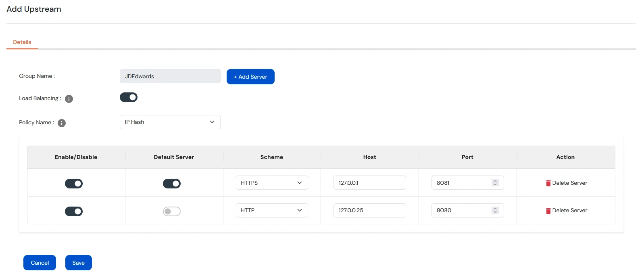The image size is (644, 278).
Task: Turn on Default Server for 127.0.0.25
Action: pos(172,211)
